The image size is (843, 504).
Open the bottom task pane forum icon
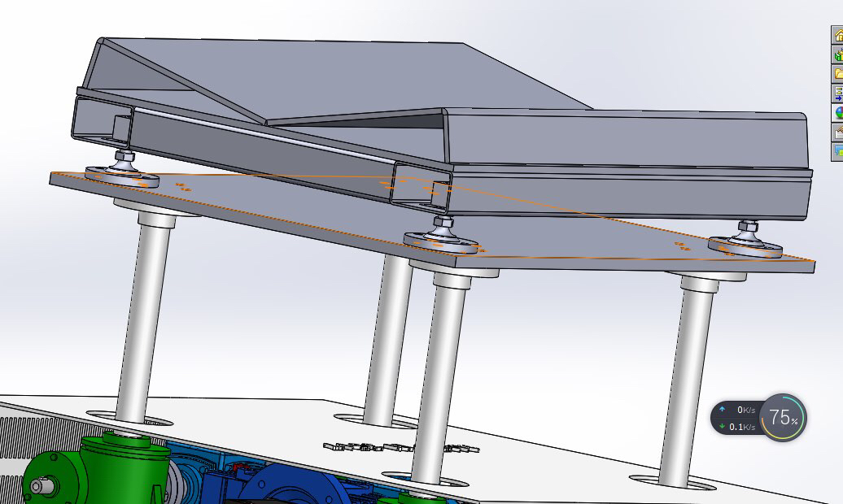point(837,150)
